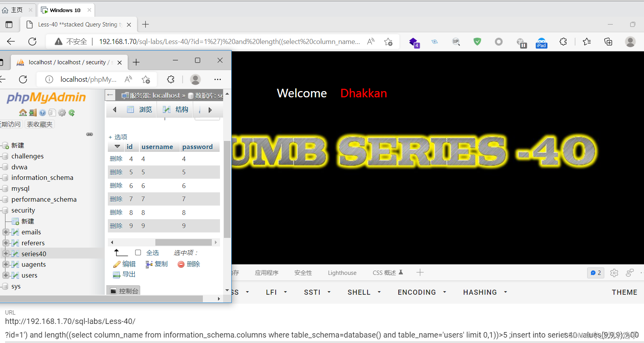
Task: Open the 浏览 tab in phpMyAdmin
Action: pyautogui.click(x=140, y=110)
